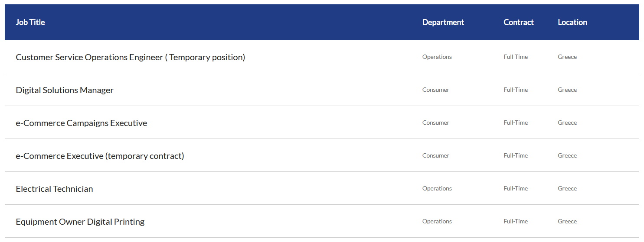This screenshot has height=242, width=644.
Task: Click the Location column header
Action: [572, 22]
